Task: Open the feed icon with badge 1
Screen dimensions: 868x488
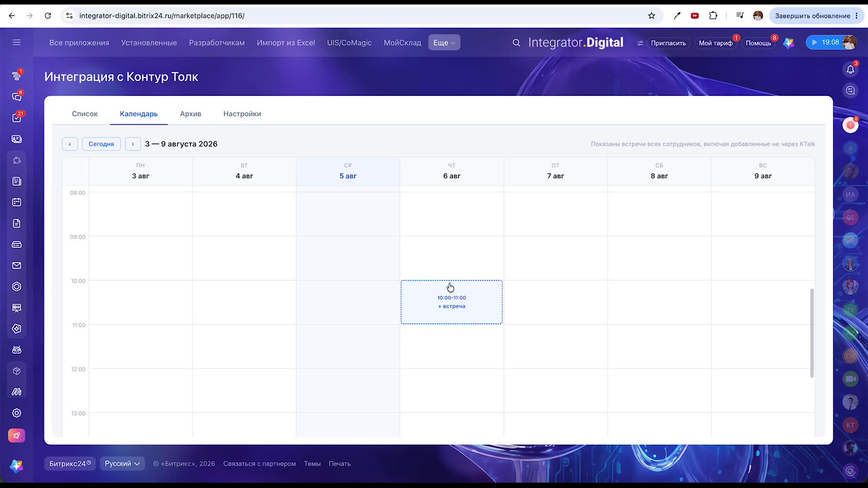Action: (x=17, y=76)
